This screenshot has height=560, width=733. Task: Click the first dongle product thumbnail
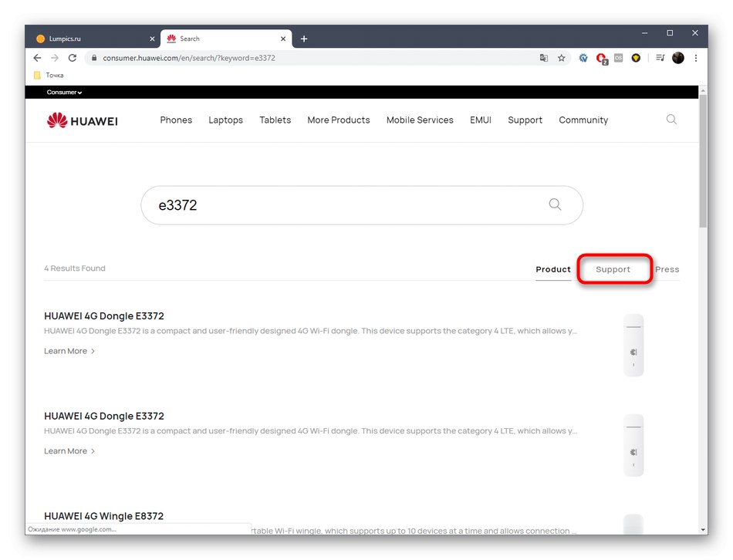tap(633, 346)
